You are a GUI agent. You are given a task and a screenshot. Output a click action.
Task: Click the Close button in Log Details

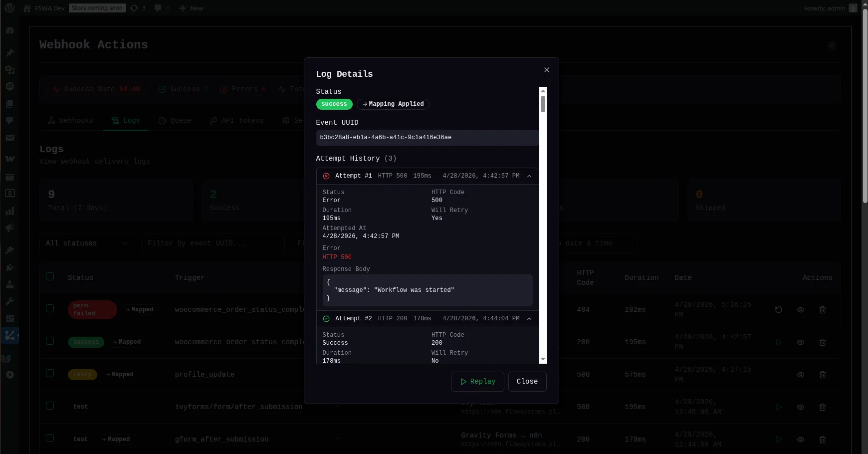click(x=527, y=382)
